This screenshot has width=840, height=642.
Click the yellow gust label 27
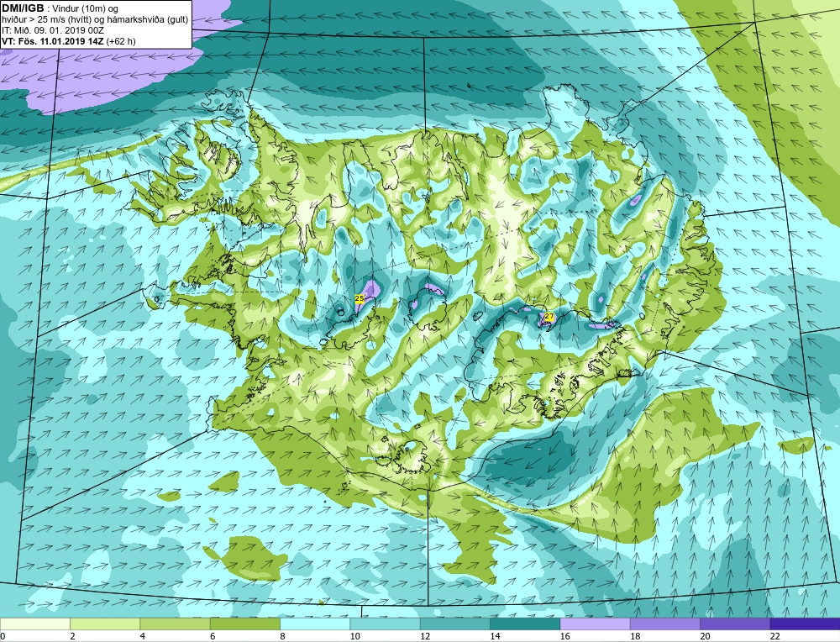pos(549,317)
